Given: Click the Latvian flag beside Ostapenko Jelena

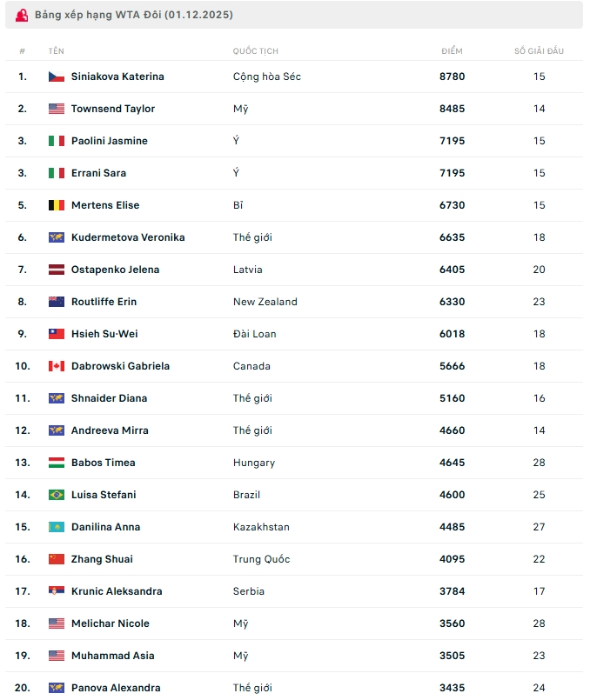Looking at the screenshot, I should (57, 270).
